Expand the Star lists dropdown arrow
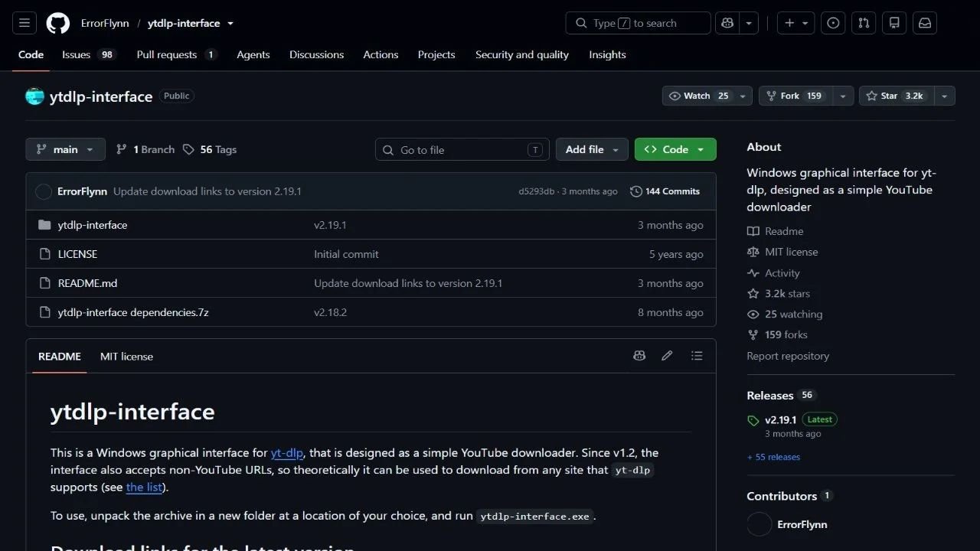 (x=945, y=96)
